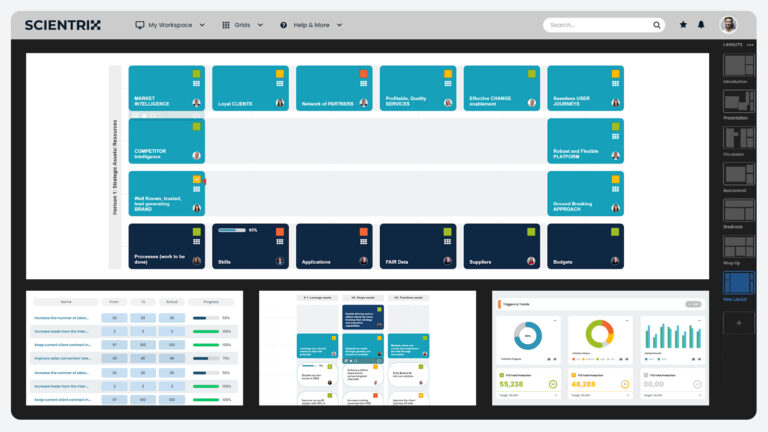Toggle green checkbox on 55,238 production card

tap(501, 375)
